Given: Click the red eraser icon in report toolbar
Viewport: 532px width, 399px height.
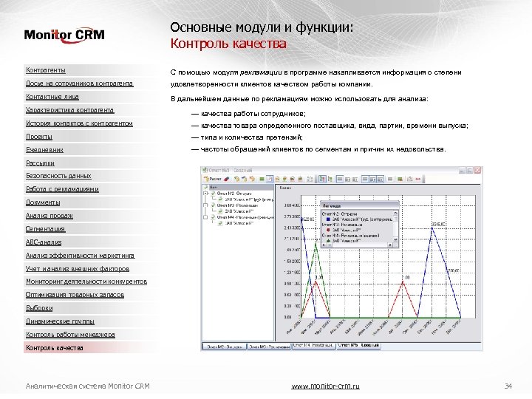Looking at the screenshot, I should click(227, 179).
